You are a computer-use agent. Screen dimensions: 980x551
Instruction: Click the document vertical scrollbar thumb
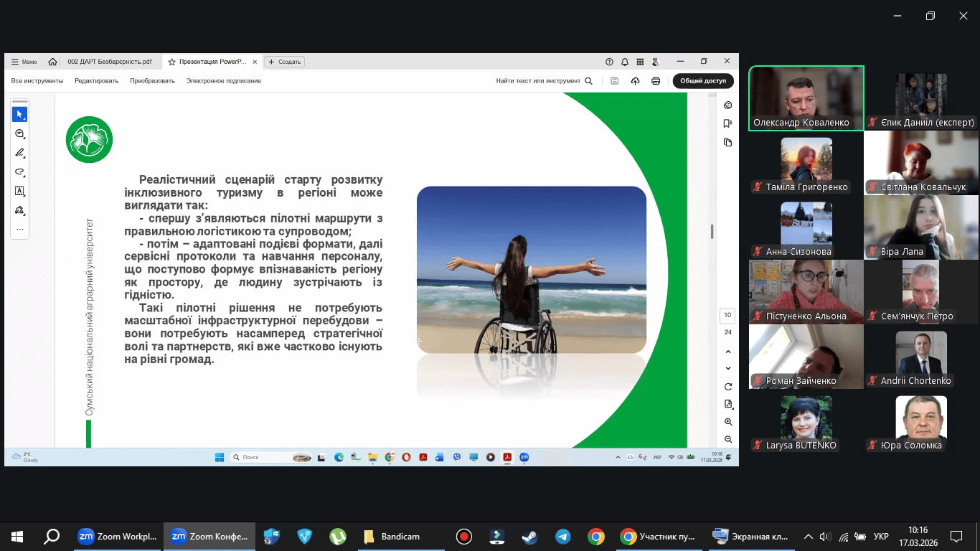[x=712, y=231]
